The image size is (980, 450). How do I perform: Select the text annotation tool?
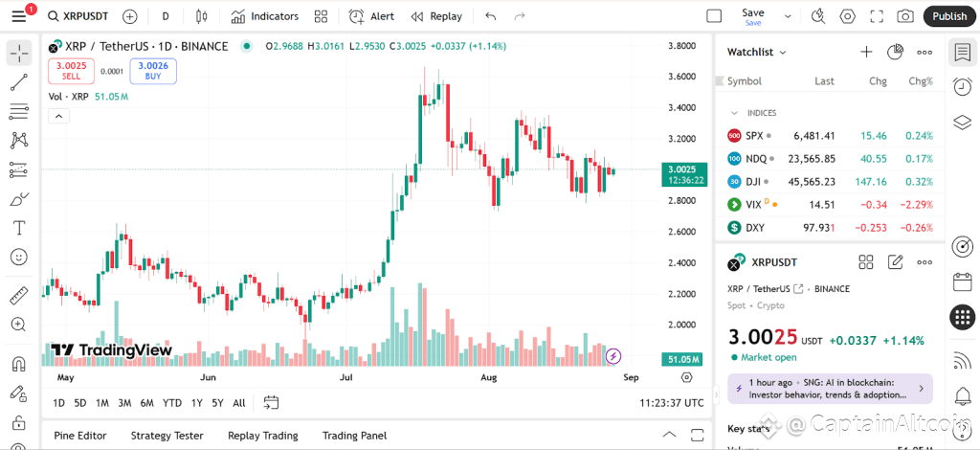click(x=19, y=228)
